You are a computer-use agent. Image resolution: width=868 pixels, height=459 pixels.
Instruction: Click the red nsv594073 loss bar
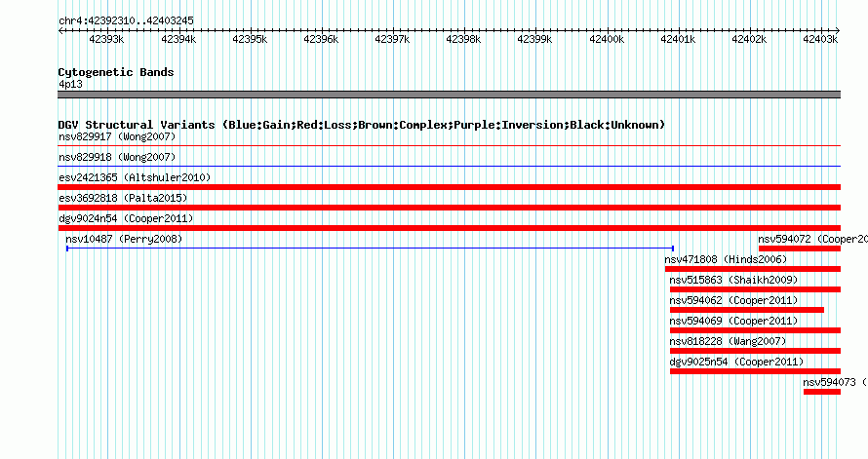coord(822,392)
